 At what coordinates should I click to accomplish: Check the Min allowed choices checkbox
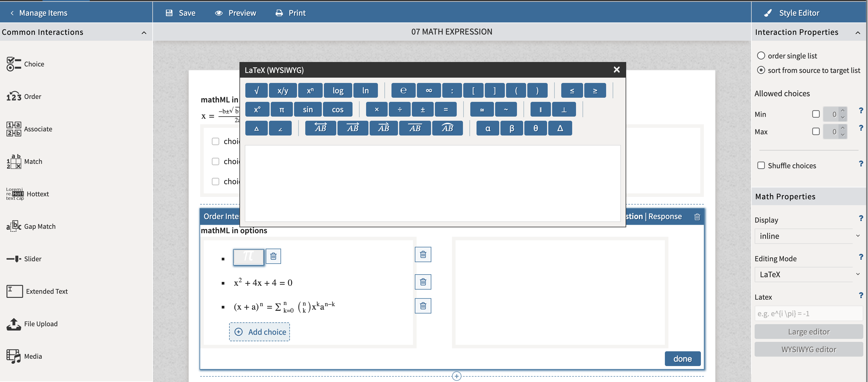click(x=816, y=114)
